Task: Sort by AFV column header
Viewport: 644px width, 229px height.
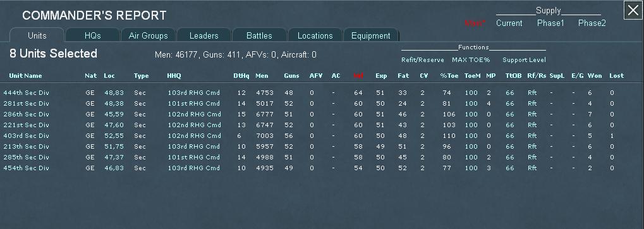Action: 316,76
